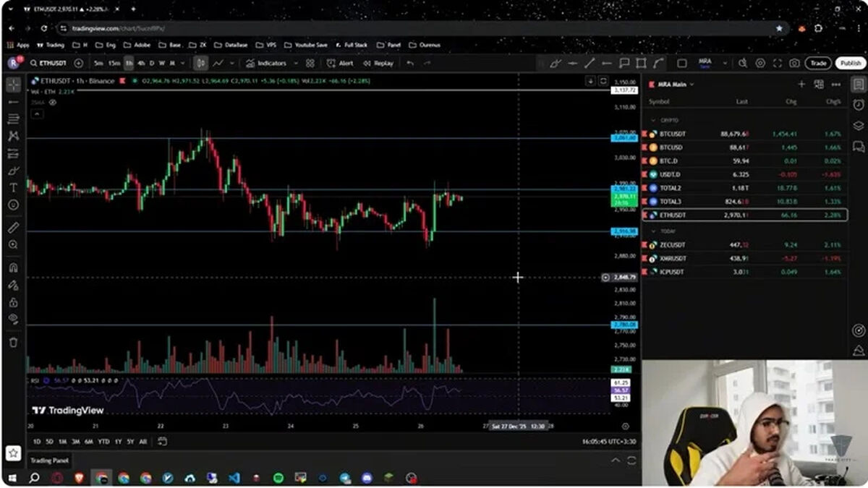868x488 pixels.
Task: Click the Publish button
Action: coord(851,63)
